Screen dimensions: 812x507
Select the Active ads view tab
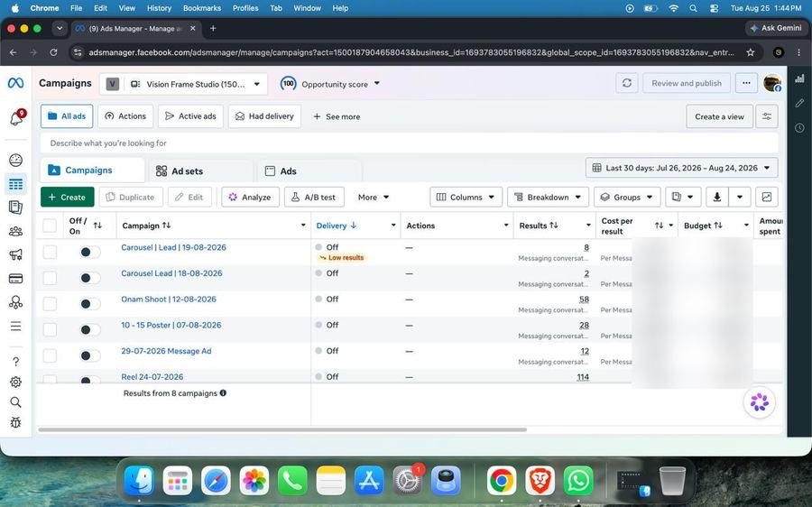190,116
